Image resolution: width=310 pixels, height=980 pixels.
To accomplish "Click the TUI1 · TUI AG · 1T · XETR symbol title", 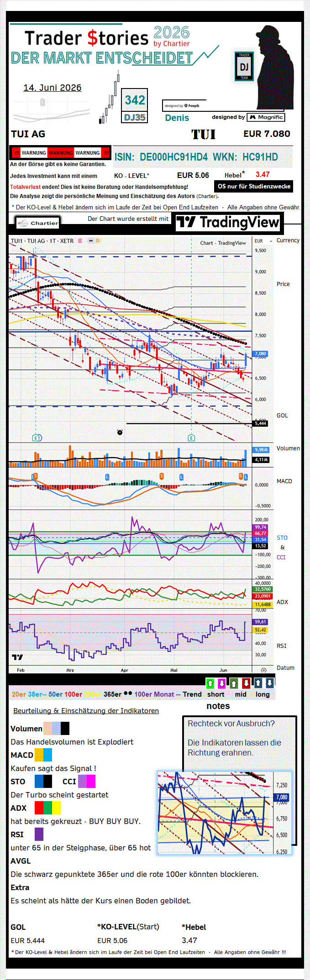I will 42,241.
